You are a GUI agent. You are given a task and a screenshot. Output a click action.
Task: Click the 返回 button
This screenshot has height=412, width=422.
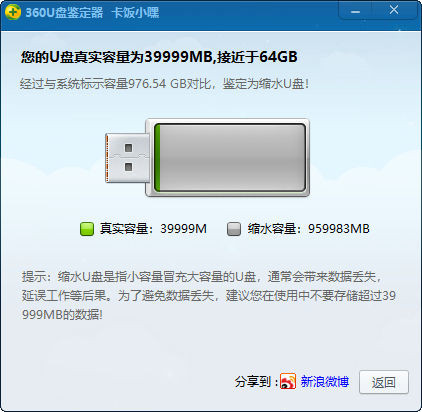tap(384, 382)
